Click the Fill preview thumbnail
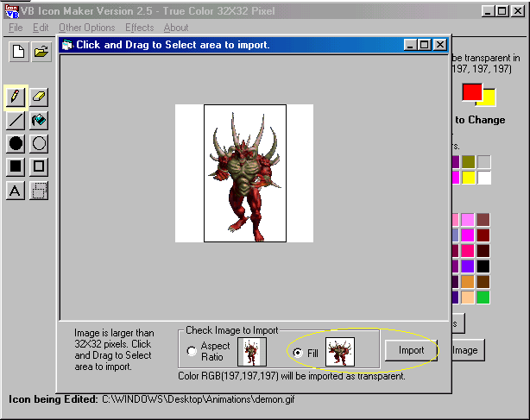530x420 pixels. tap(340, 352)
